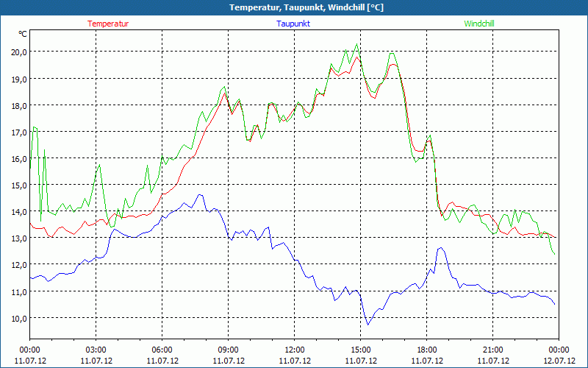
Task: Click the '16,0' y-axis value
Action: pos(18,159)
